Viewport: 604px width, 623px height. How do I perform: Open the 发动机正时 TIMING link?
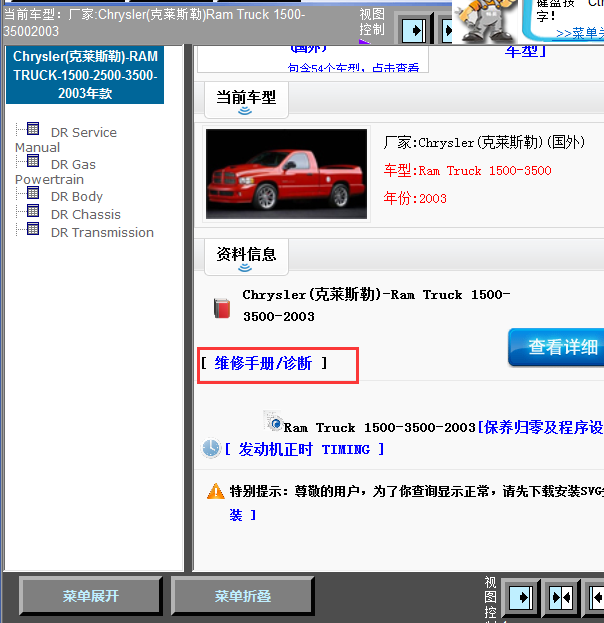[x=304, y=449]
